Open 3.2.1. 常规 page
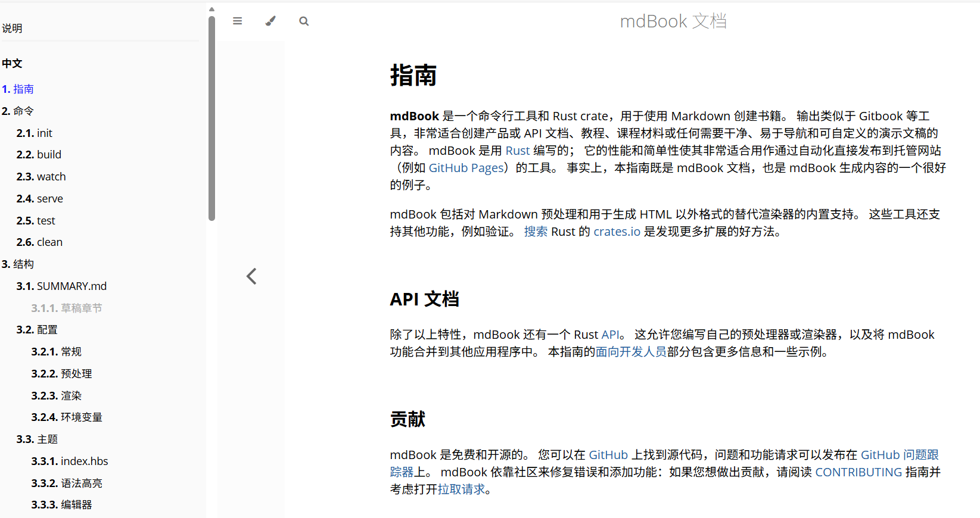 point(57,351)
